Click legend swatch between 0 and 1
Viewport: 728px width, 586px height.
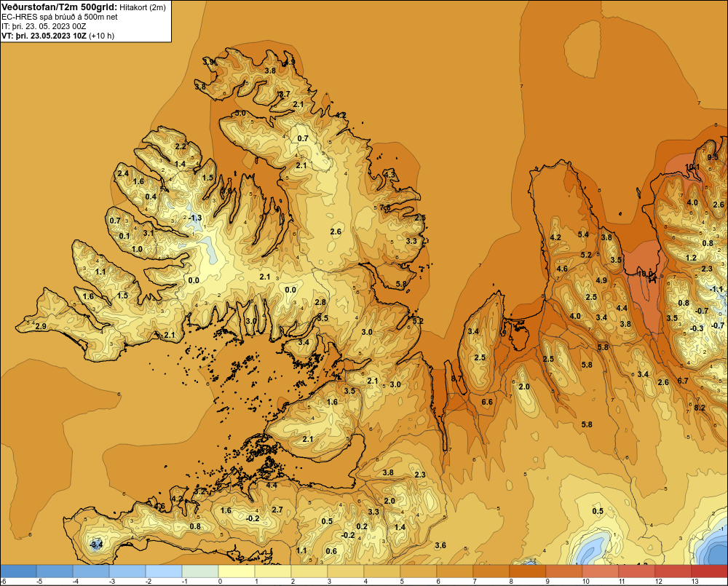click(237, 571)
